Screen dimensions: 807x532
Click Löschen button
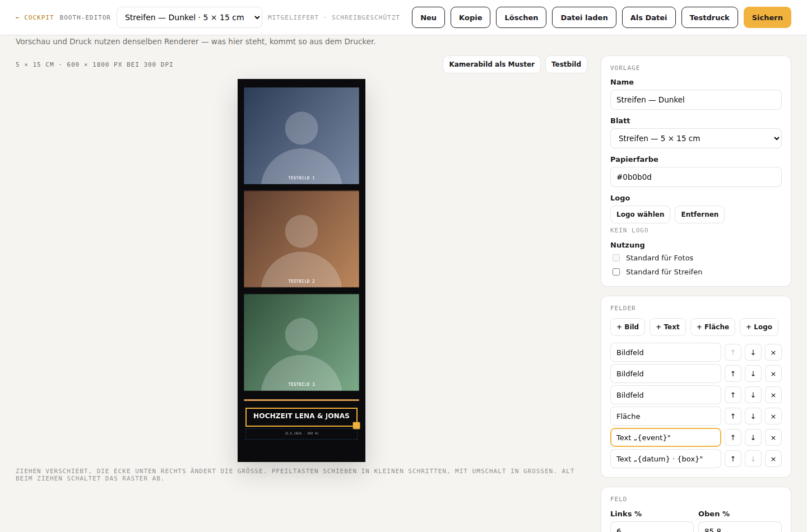pos(521,17)
